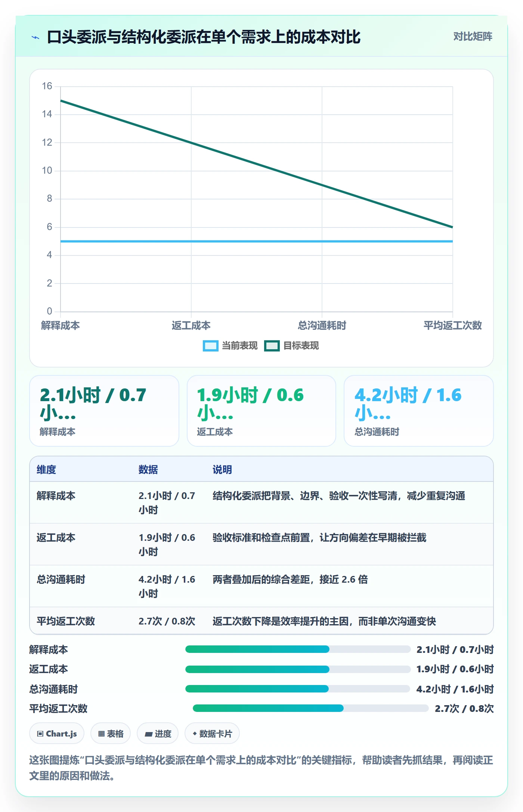Click the 平均返工次数 x-axis label on chart

pyautogui.click(x=453, y=325)
